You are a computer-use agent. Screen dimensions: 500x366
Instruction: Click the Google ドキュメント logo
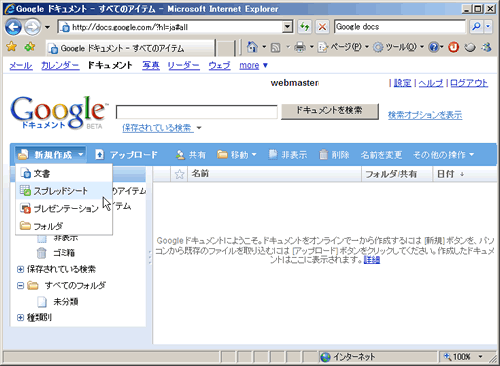[58, 113]
